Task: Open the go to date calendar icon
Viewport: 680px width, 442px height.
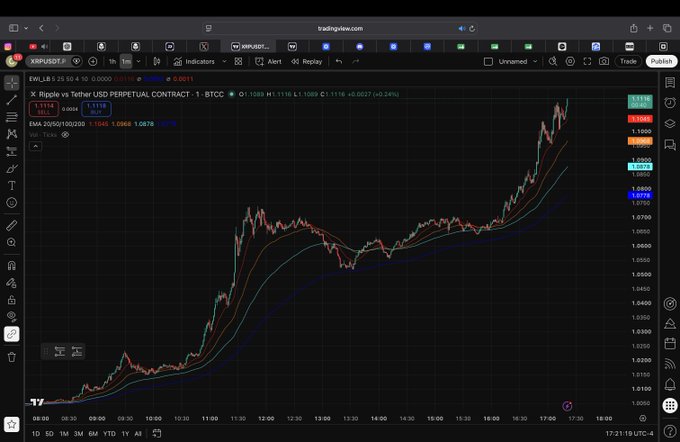Action: tap(157, 433)
